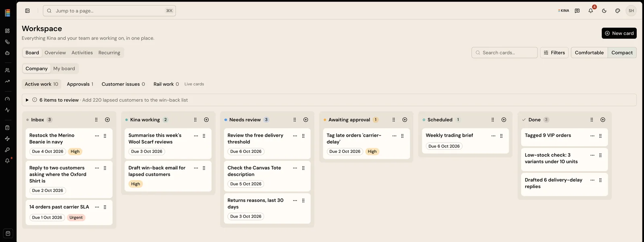Open menu for Draft win-back email card

[196, 168]
